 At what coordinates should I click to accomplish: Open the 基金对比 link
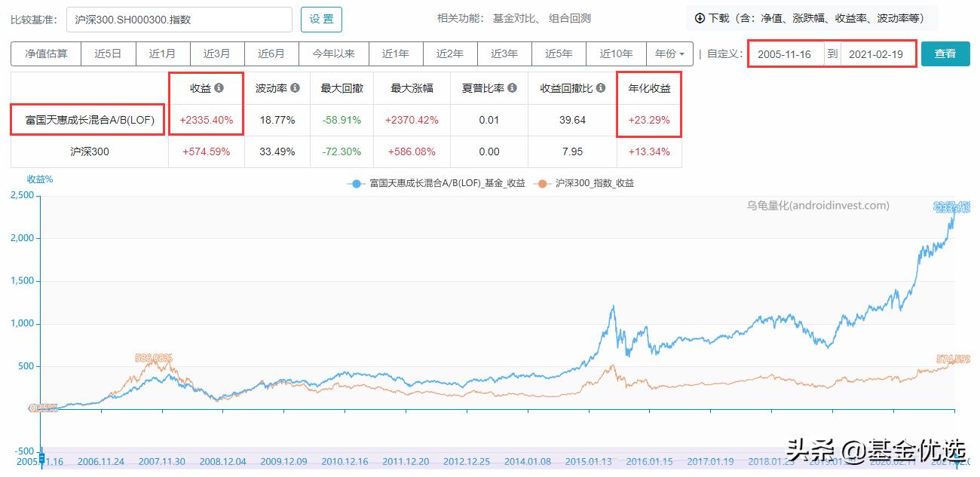coord(513,17)
